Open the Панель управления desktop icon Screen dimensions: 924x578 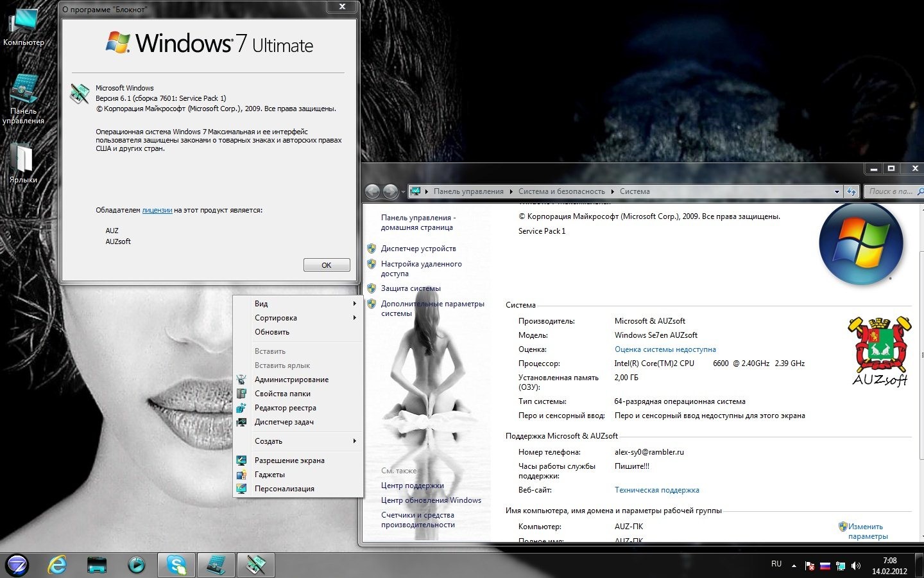(24, 98)
